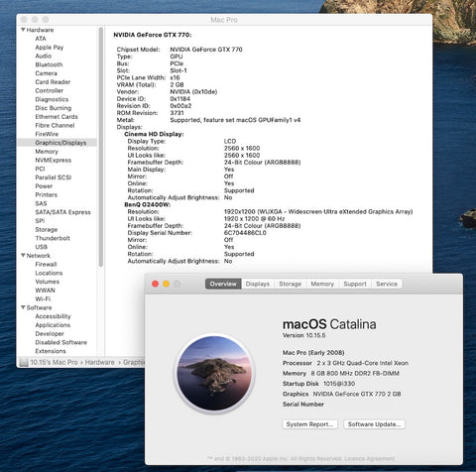Select Disc Burning in the sidebar
This screenshot has width=476, height=472.
click(x=54, y=108)
